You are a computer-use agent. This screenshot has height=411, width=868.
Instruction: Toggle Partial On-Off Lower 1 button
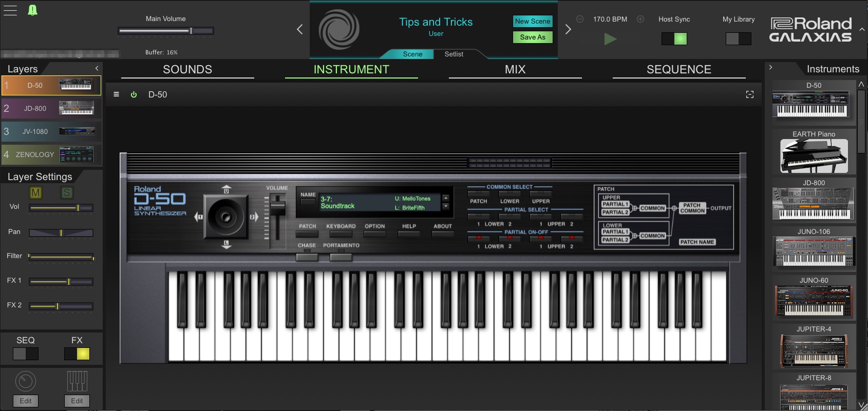479,238
